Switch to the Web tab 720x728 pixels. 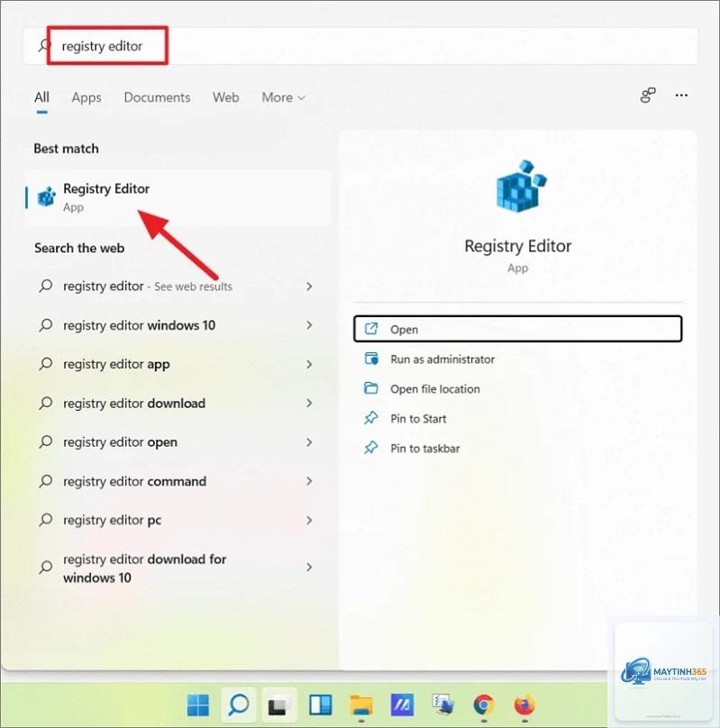(x=225, y=97)
